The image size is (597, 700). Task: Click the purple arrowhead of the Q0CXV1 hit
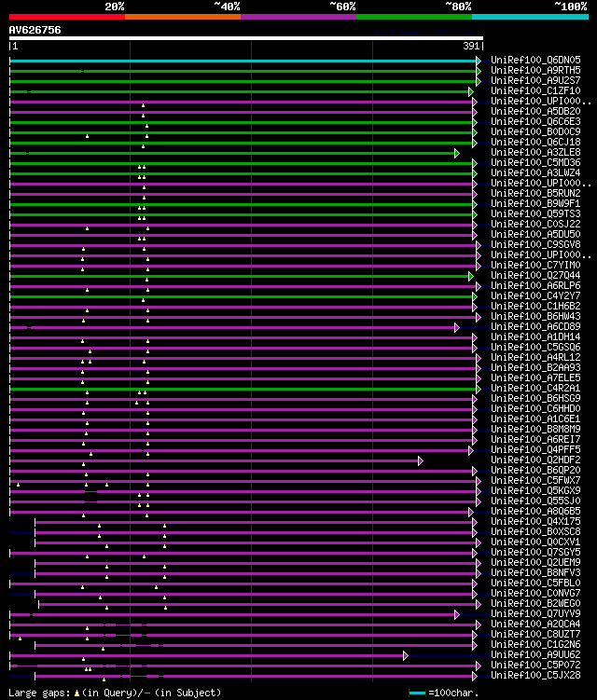pos(479,542)
